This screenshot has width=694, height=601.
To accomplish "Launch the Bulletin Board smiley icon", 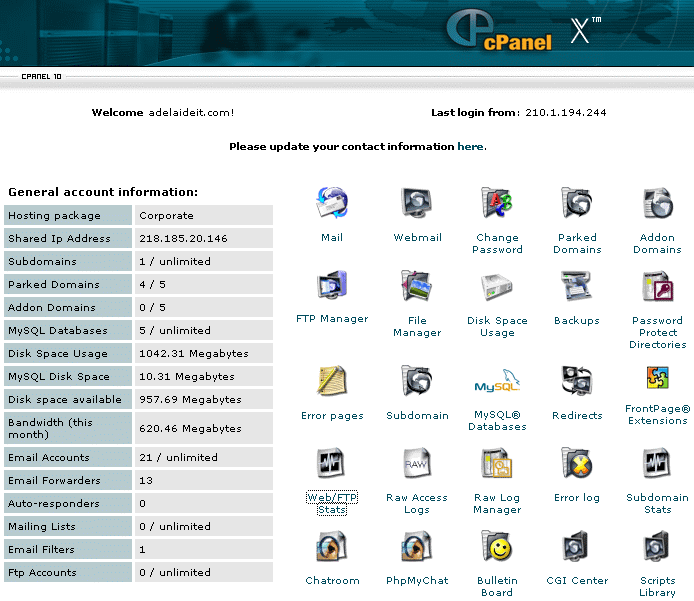I will click(497, 547).
